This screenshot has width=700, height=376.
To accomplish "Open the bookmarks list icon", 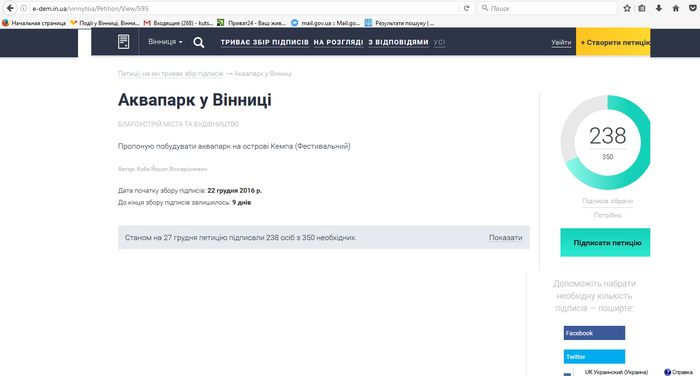I will [x=642, y=8].
